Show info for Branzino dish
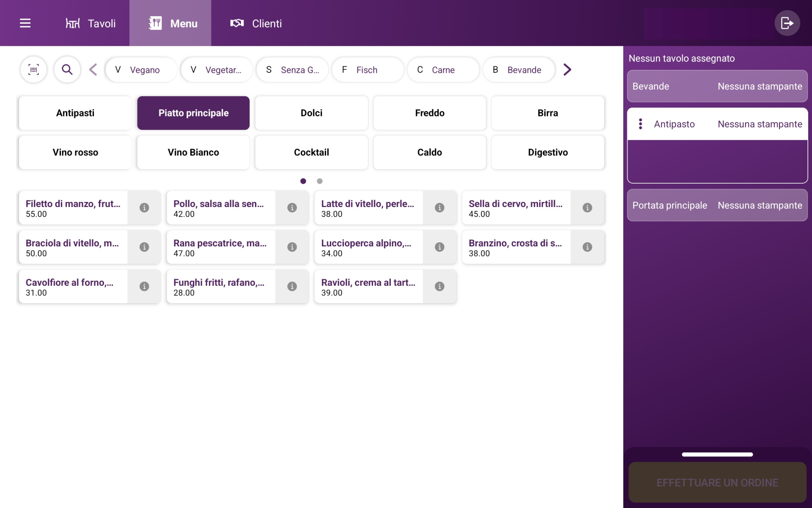812x508 pixels. point(587,247)
